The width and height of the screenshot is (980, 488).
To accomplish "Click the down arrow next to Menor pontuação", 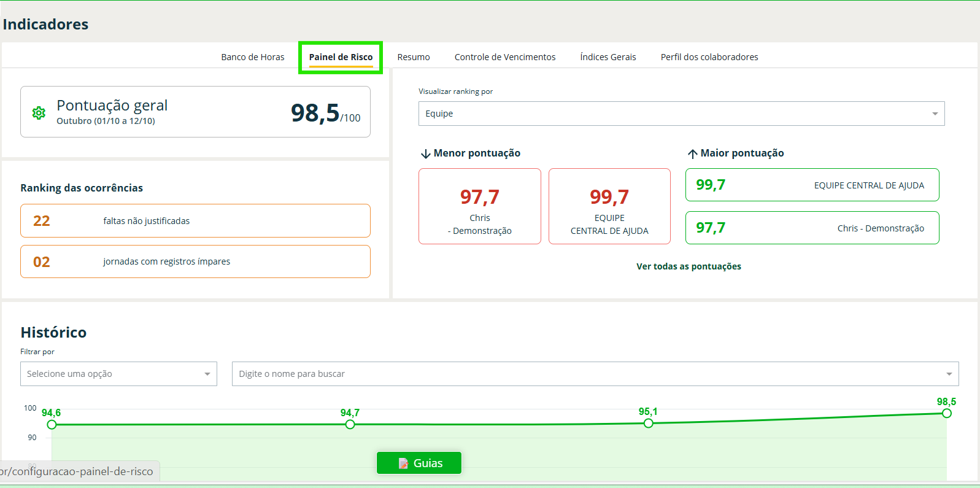I will [425, 154].
